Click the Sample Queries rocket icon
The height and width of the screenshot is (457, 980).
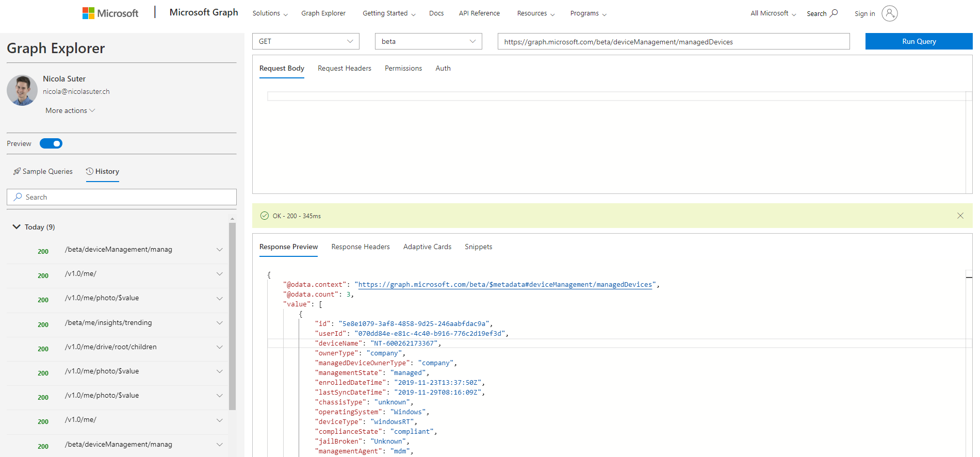point(17,171)
